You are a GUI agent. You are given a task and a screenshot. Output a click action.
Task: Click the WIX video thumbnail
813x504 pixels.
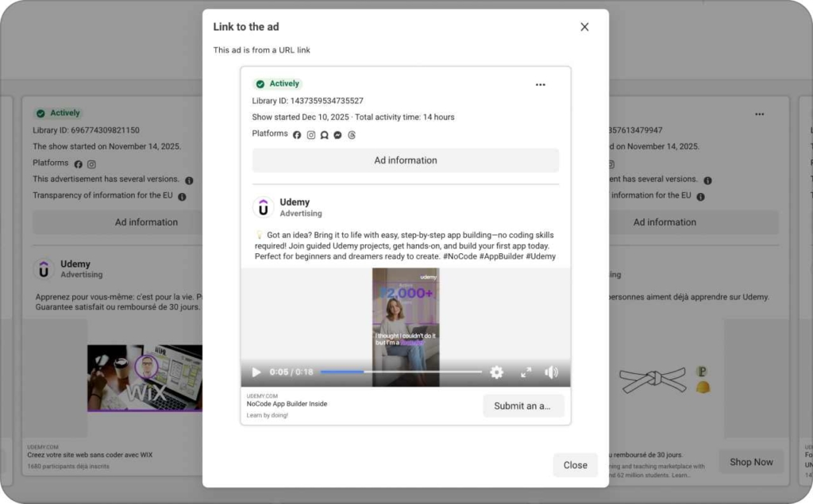146,378
